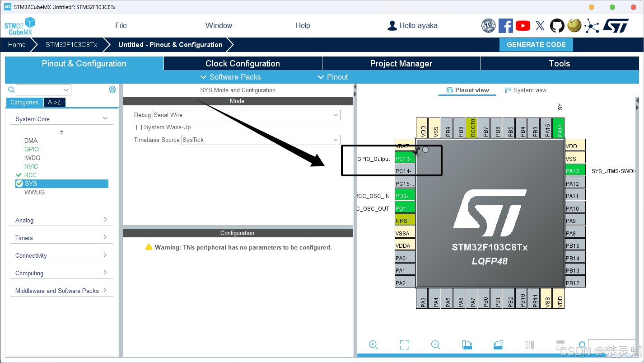Select the PA9 pin on chip
Screen dimensions: 644x363
(x=575, y=221)
